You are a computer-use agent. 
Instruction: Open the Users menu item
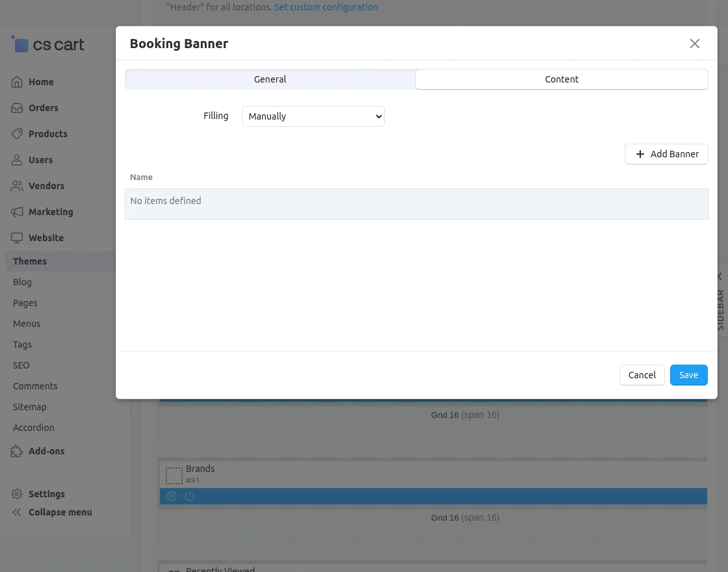(x=40, y=160)
